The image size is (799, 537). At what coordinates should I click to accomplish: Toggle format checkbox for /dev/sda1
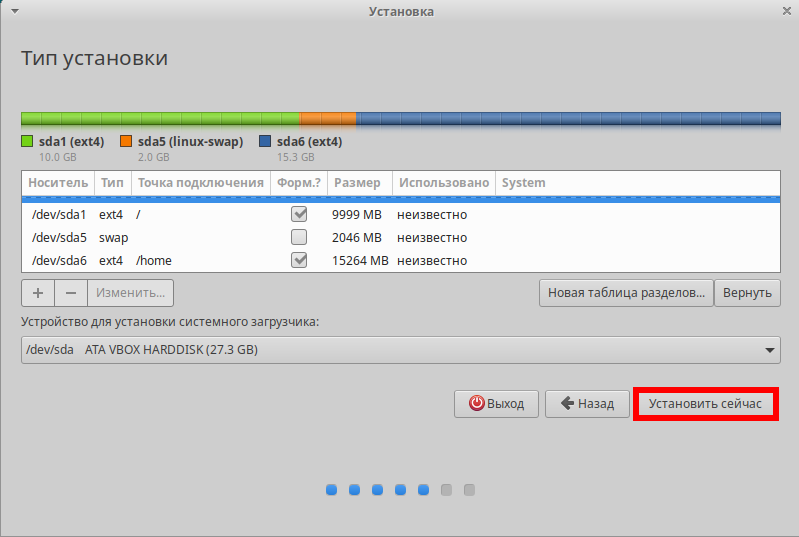coord(299,214)
